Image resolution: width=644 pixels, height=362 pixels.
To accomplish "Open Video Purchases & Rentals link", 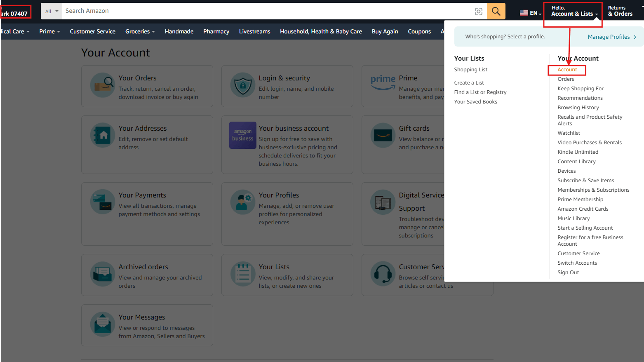I will [590, 143].
